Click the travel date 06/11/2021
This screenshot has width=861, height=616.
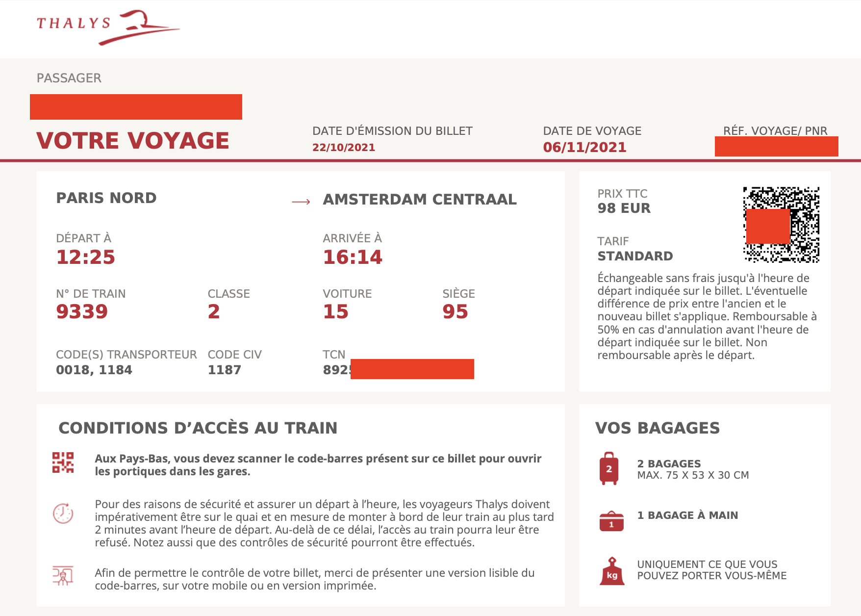click(x=584, y=147)
